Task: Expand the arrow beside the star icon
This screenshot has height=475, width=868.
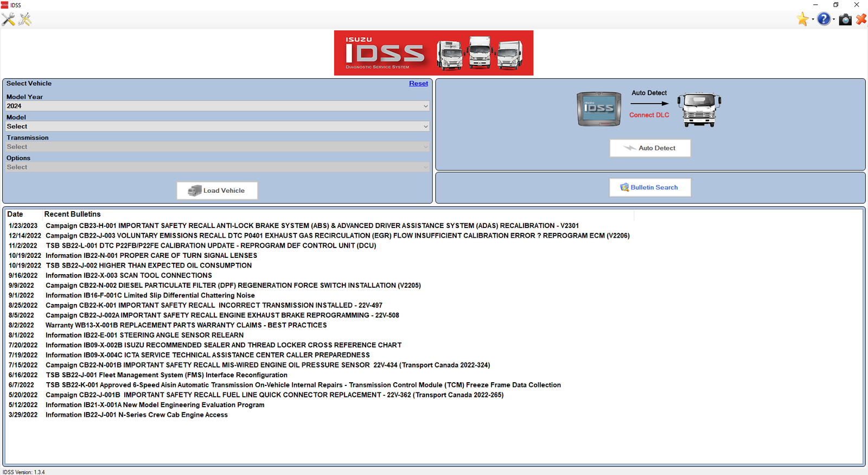Action: pyautogui.click(x=813, y=20)
